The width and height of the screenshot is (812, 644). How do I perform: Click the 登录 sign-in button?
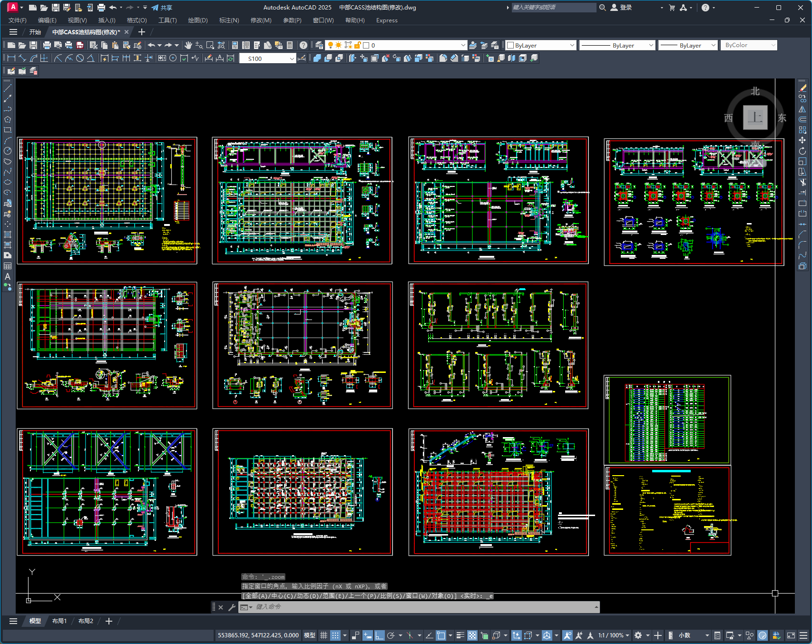tap(621, 8)
